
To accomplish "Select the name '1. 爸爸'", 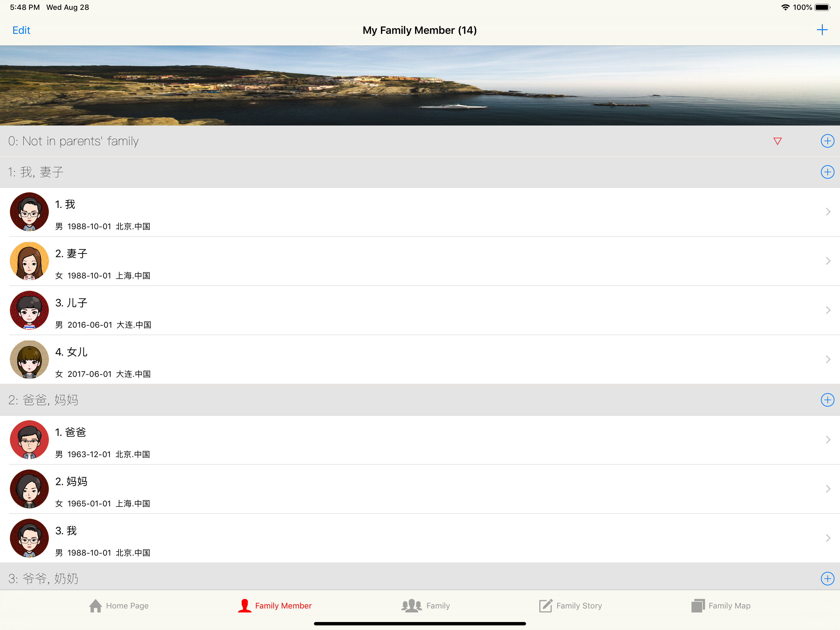I will (x=71, y=432).
